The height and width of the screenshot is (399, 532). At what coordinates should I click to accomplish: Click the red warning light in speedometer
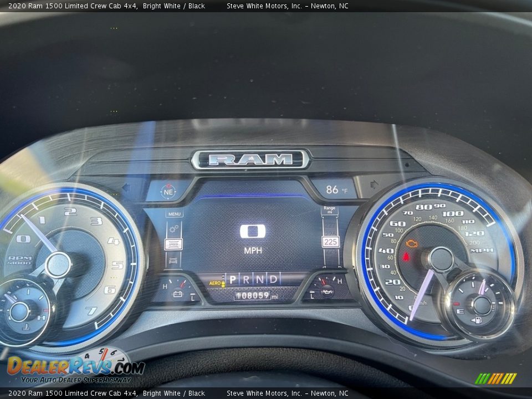pos(406,257)
